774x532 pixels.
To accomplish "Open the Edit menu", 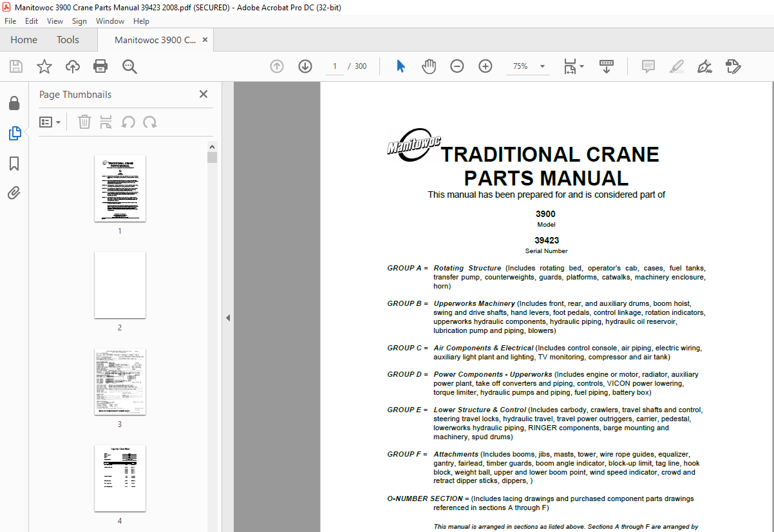I will (31, 21).
